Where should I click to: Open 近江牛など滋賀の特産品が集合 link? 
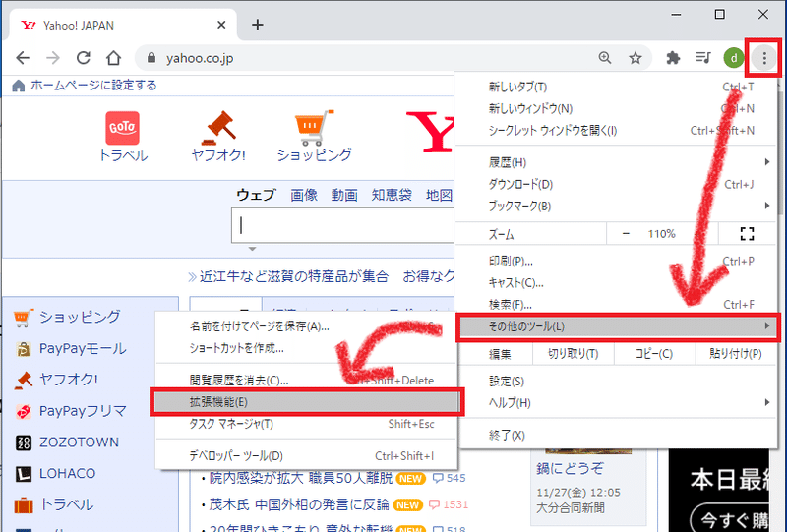point(294,276)
